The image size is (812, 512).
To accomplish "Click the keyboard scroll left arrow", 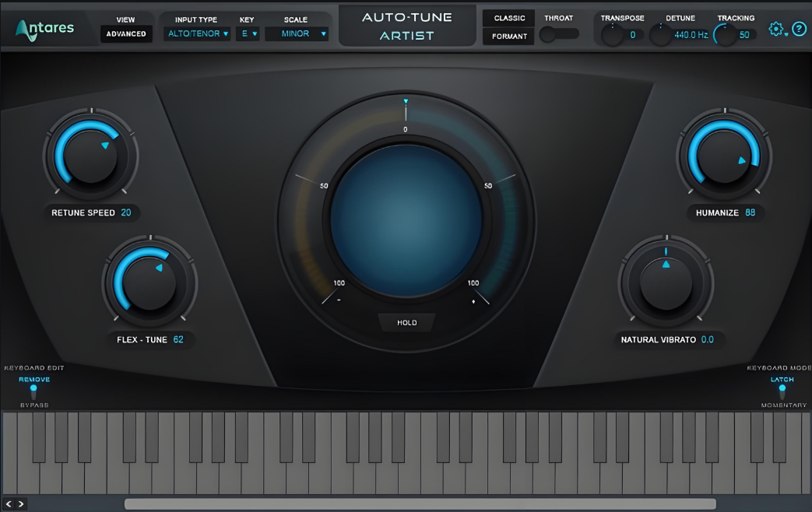I will click(9, 503).
